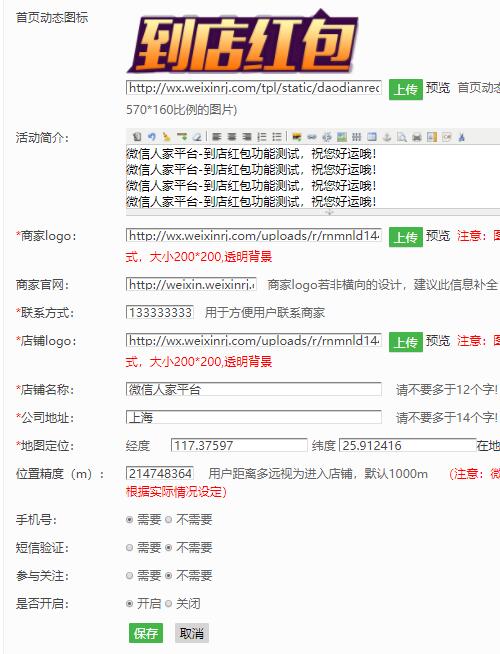Click 上传 button for 首页动态图标
500x654 pixels.
[x=406, y=89]
